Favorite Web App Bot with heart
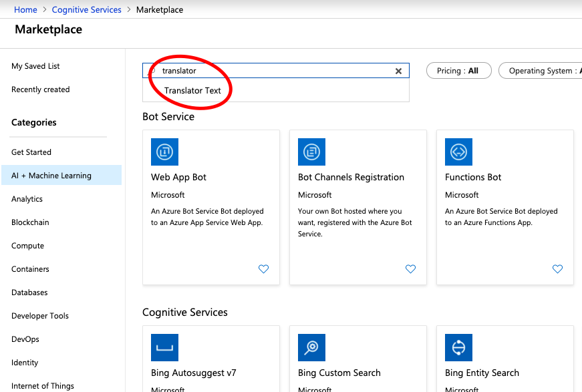The width and height of the screenshot is (582, 392). [263, 269]
